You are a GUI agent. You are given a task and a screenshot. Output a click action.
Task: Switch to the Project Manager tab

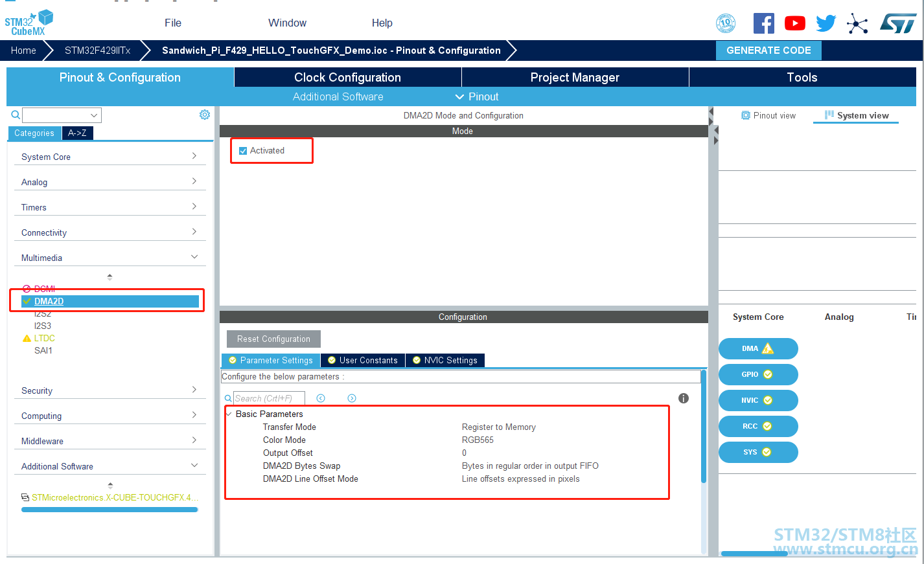tap(575, 77)
